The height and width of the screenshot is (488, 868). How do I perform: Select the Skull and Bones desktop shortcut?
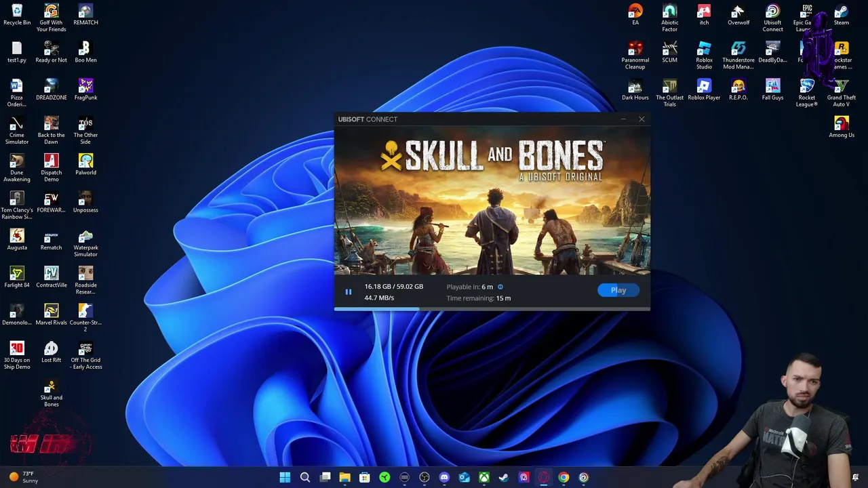click(x=51, y=392)
